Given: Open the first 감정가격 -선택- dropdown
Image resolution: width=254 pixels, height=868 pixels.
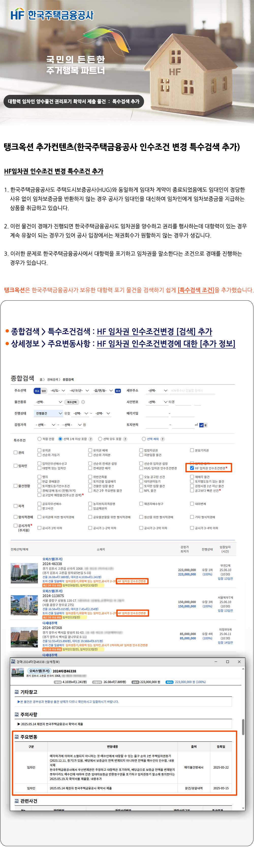Looking at the screenshot, I should tap(45, 425).
